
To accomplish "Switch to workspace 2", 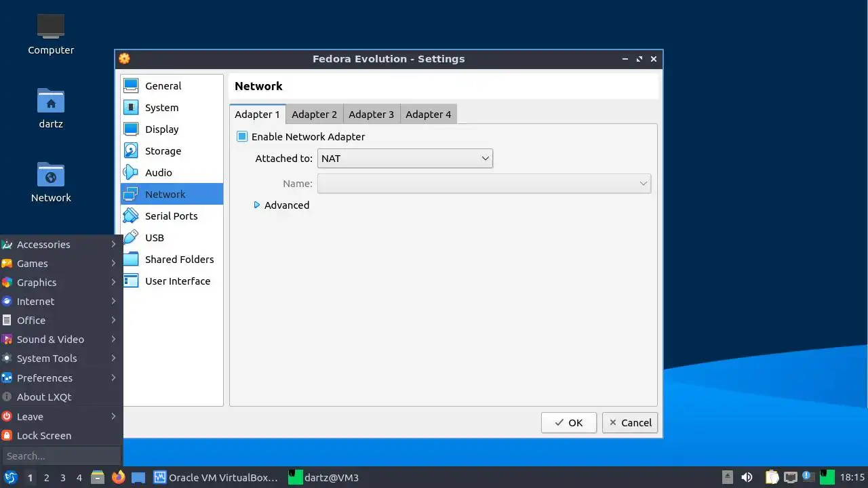I will pos(46,478).
